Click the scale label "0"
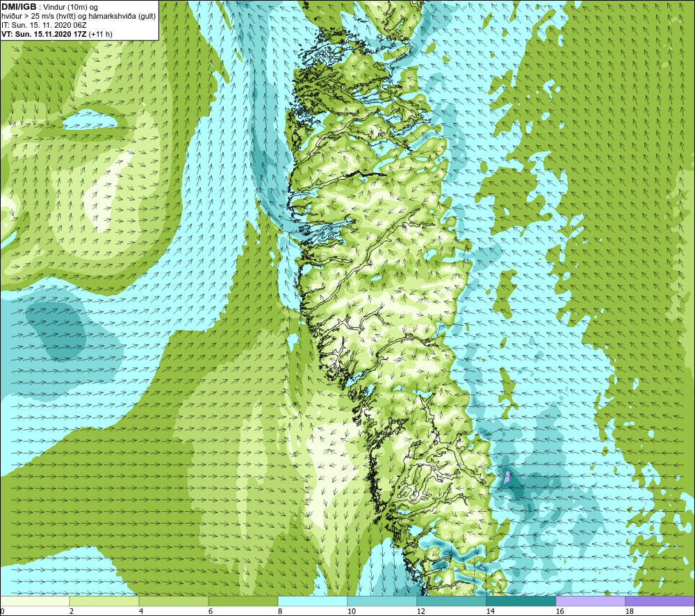 [2, 612]
